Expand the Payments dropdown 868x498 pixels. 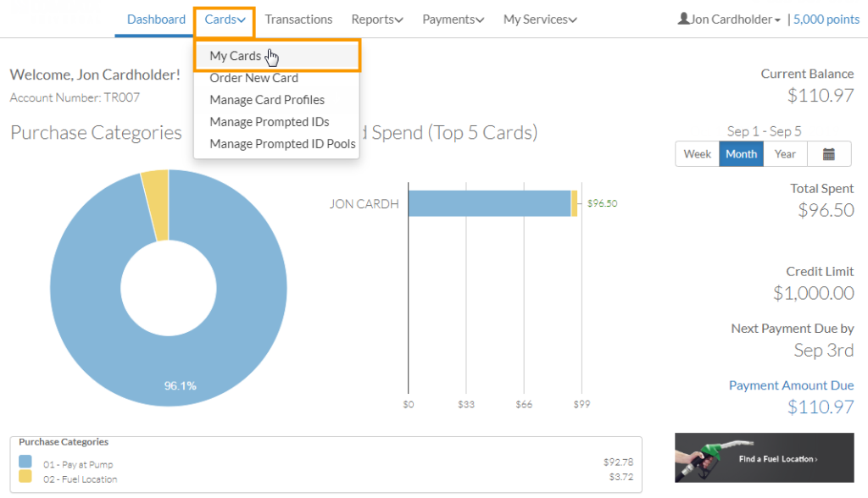pos(453,19)
